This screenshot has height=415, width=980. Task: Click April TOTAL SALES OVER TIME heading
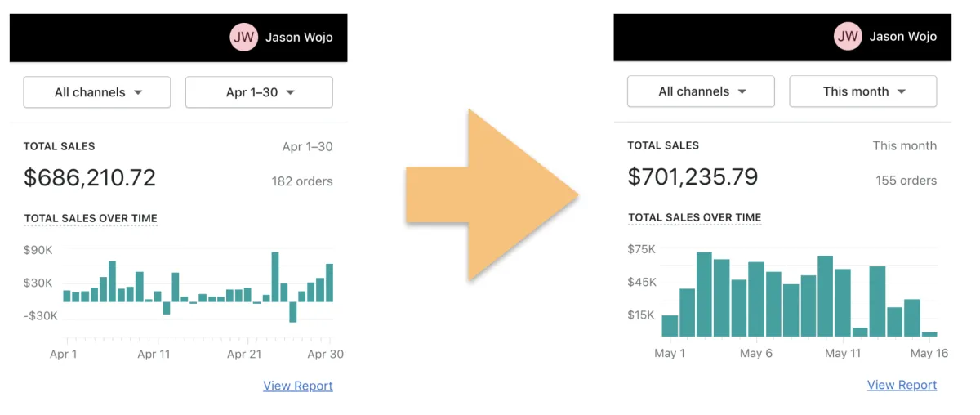[91, 218]
